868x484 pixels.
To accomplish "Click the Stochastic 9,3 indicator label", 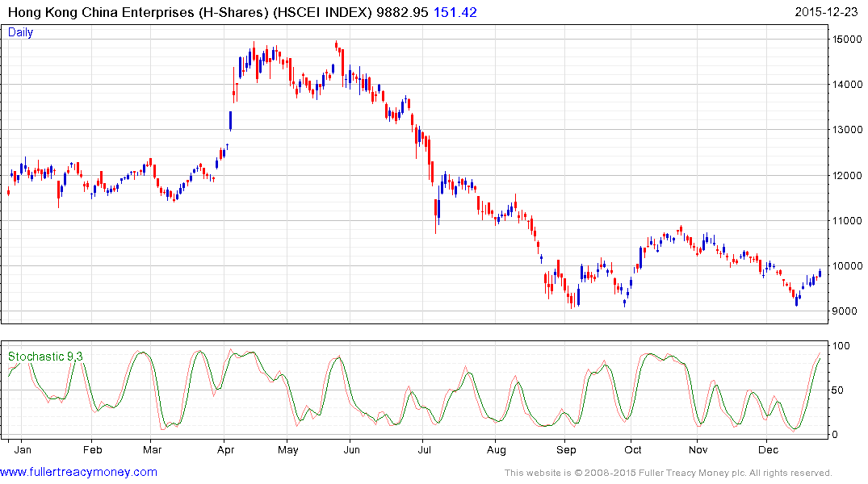I will (x=46, y=357).
